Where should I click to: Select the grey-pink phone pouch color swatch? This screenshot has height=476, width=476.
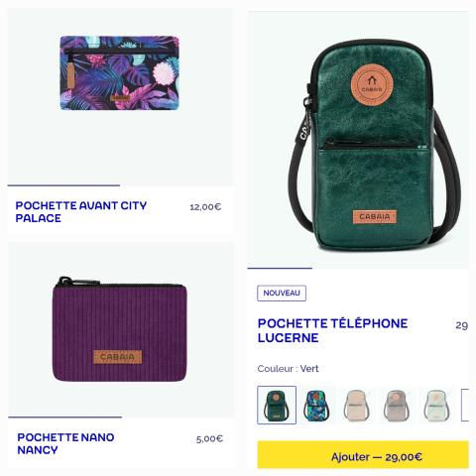point(396,405)
